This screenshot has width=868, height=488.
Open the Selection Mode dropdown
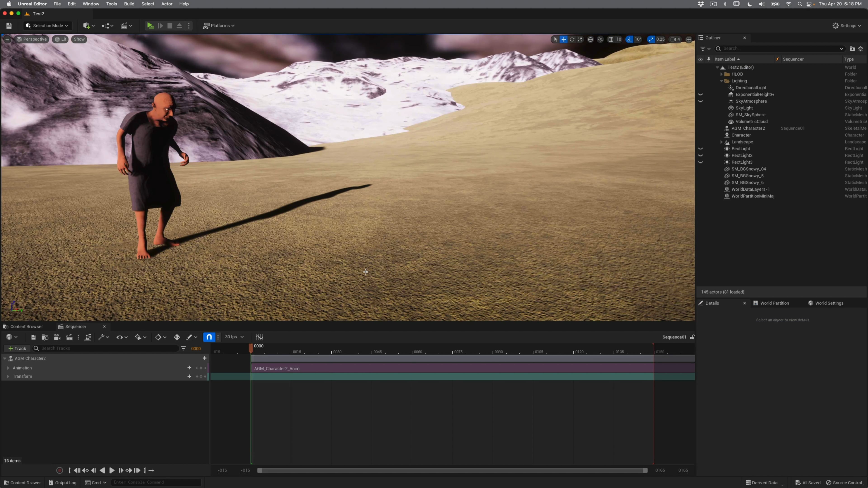(47, 26)
